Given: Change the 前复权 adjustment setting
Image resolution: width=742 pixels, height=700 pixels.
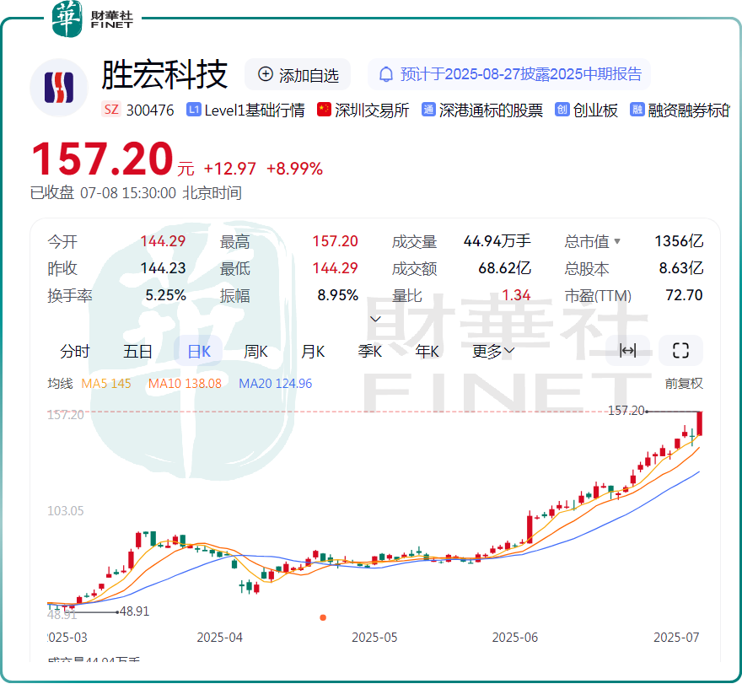Looking at the screenshot, I should [684, 384].
